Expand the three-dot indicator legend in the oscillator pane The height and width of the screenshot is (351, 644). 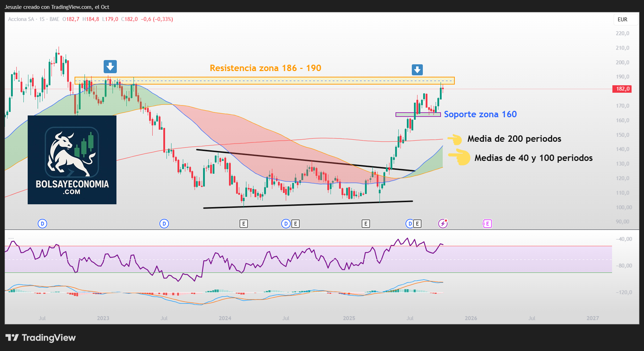pyautogui.click(x=11, y=238)
